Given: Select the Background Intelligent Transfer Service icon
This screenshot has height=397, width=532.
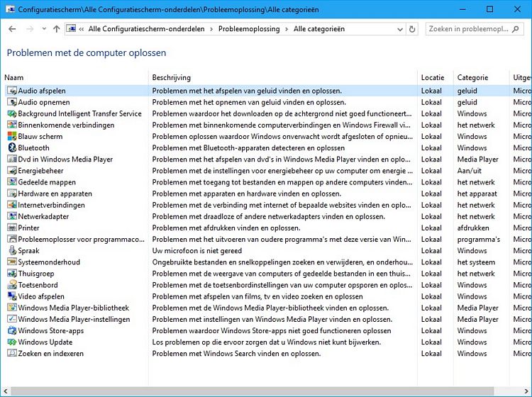Looking at the screenshot, I should pyautogui.click(x=12, y=113).
